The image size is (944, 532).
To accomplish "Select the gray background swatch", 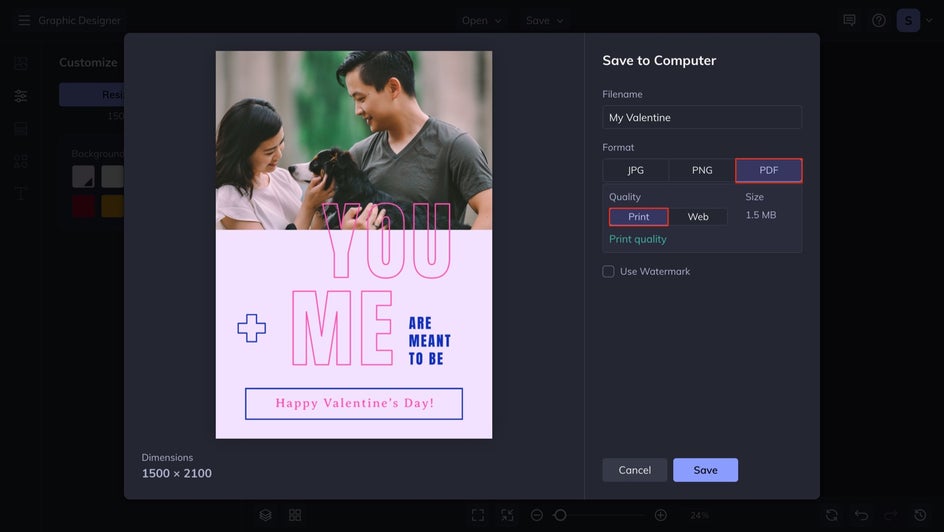I will click(113, 177).
